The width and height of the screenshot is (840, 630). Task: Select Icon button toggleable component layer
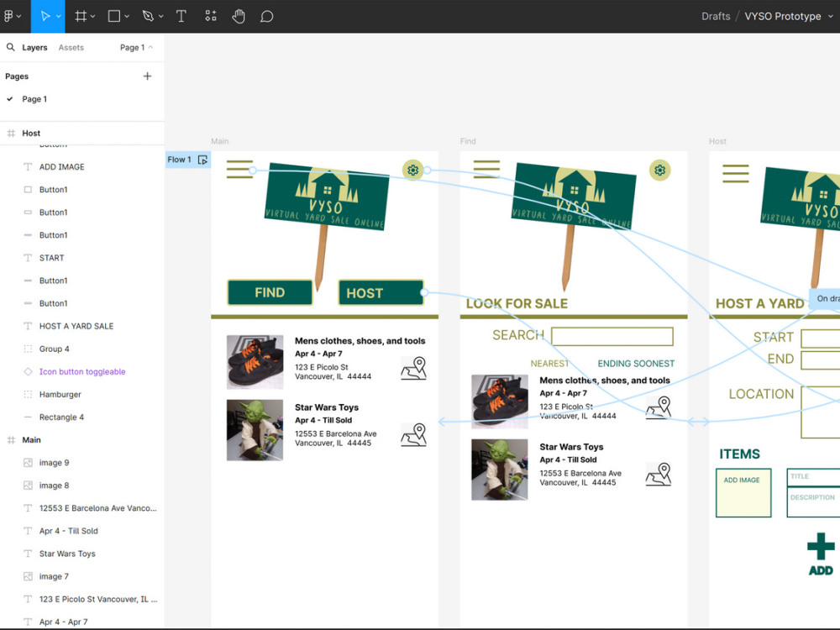tap(82, 371)
